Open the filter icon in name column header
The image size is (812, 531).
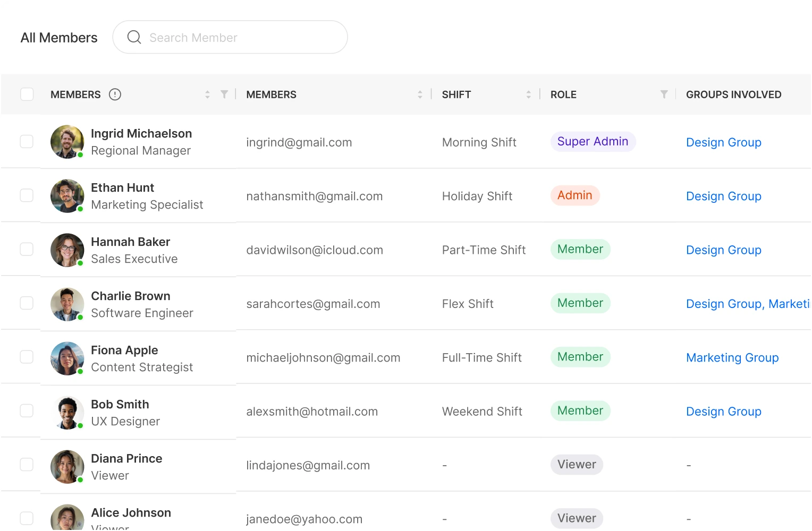point(224,95)
